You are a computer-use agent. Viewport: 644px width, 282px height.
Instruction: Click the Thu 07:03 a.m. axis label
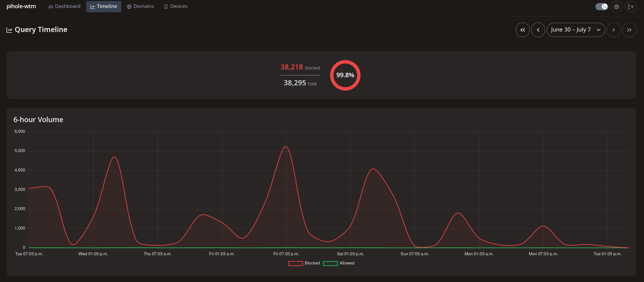158,254
